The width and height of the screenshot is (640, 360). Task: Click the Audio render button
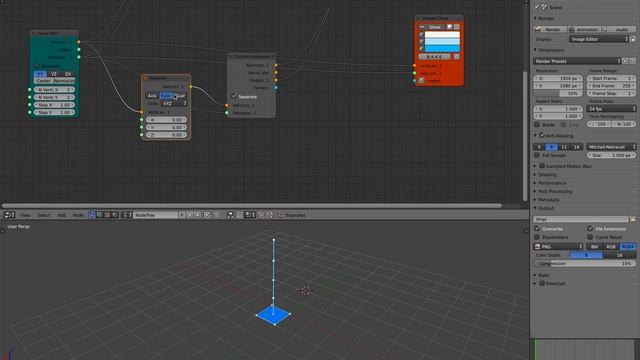click(619, 29)
